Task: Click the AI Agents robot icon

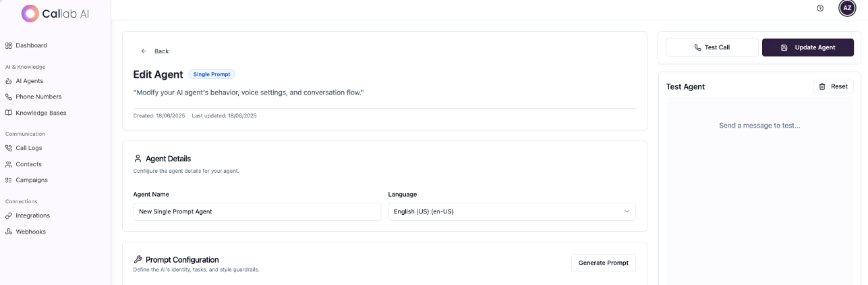Action: pyautogui.click(x=9, y=81)
